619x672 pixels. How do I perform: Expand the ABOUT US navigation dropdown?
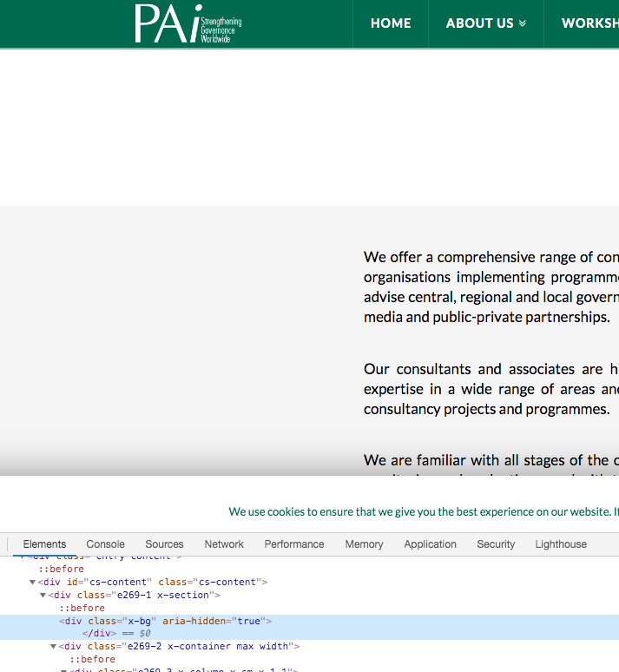(485, 23)
